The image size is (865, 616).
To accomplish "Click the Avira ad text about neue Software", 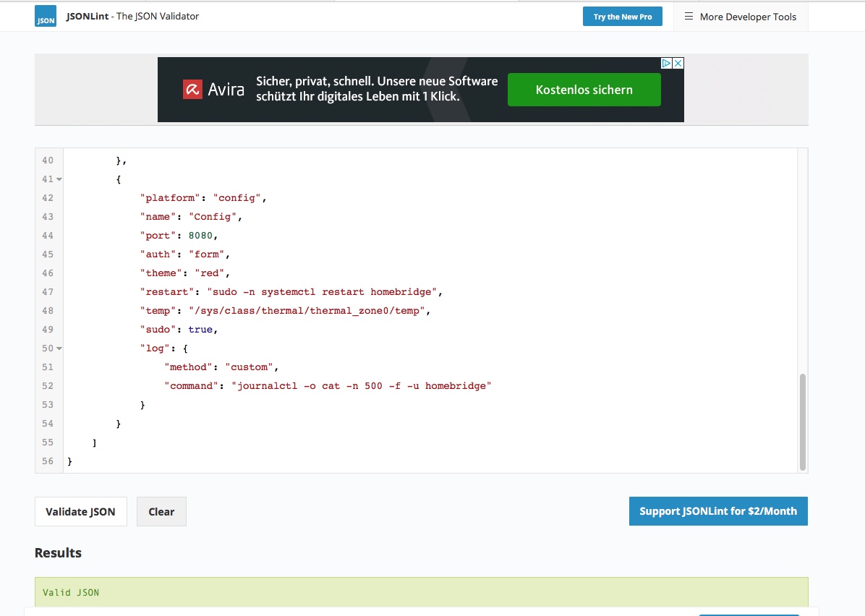I will pos(376,89).
